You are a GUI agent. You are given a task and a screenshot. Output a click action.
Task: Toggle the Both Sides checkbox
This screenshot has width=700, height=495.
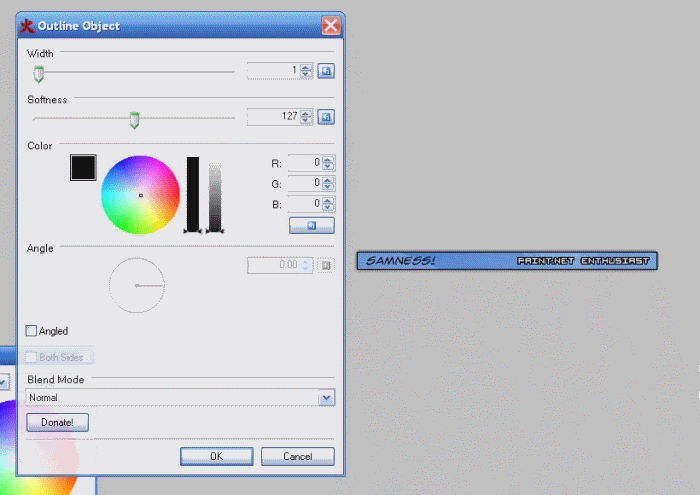click(31, 357)
